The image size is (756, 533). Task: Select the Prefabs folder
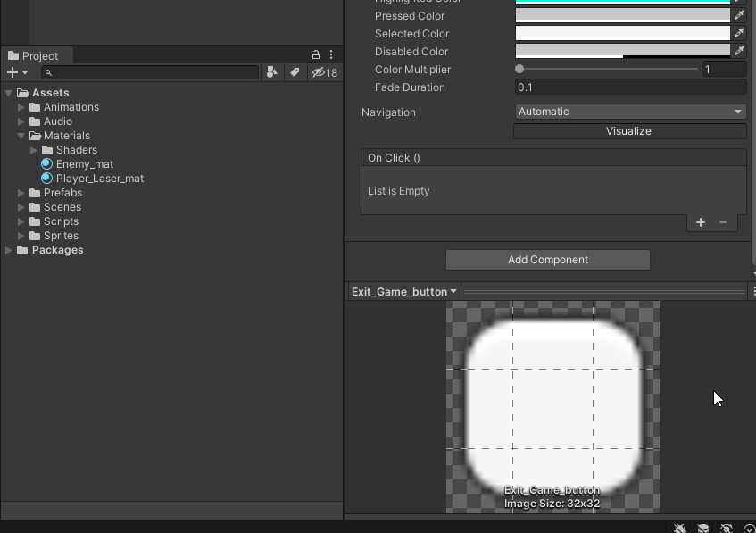(62, 193)
